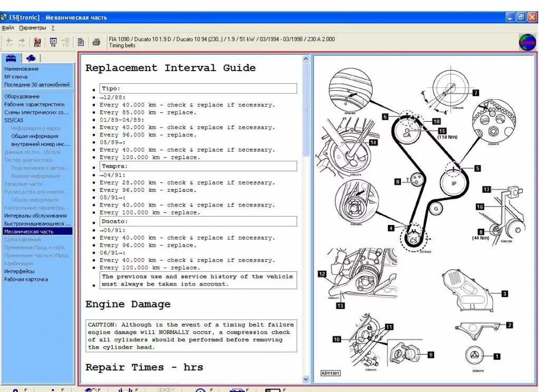Click the forward arrow F12 toolbar icon
Viewport: 539px width, 392px height.
click(22, 42)
